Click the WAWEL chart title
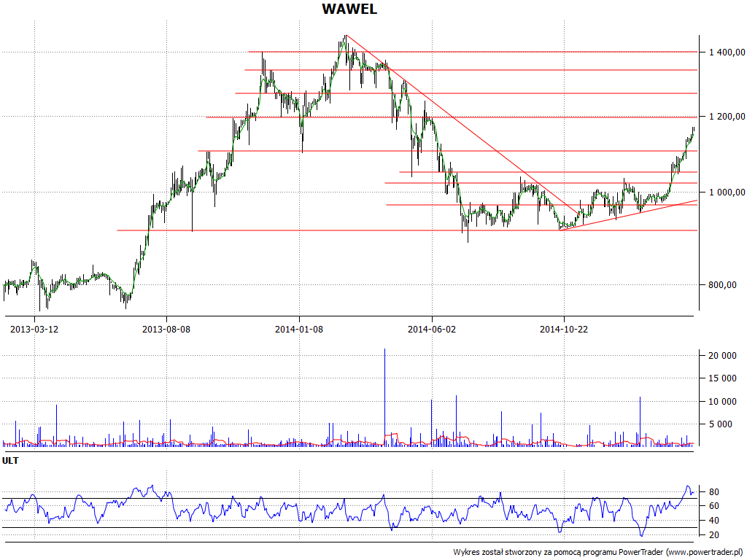The image size is (747, 560). click(x=349, y=9)
